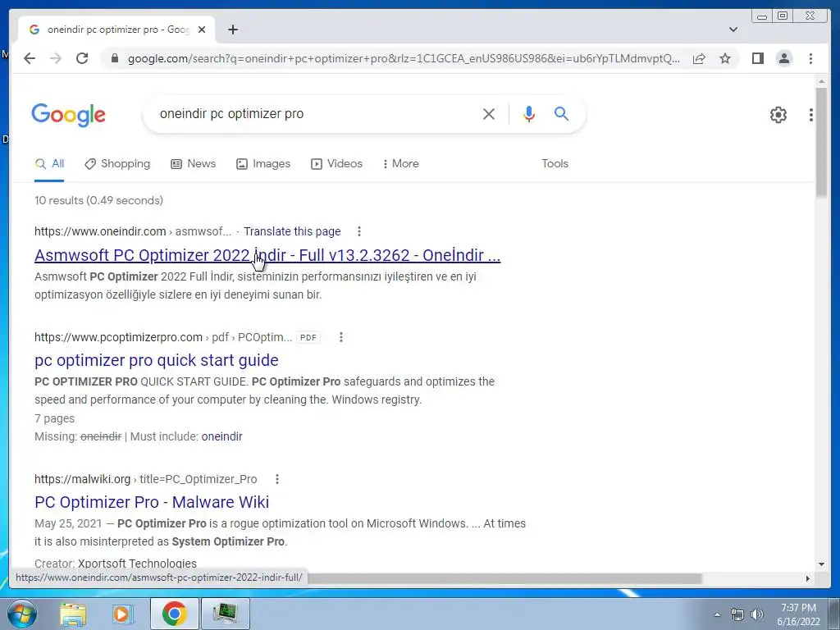
Task: Select the Chrome taskbar button
Action: click(x=174, y=614)
